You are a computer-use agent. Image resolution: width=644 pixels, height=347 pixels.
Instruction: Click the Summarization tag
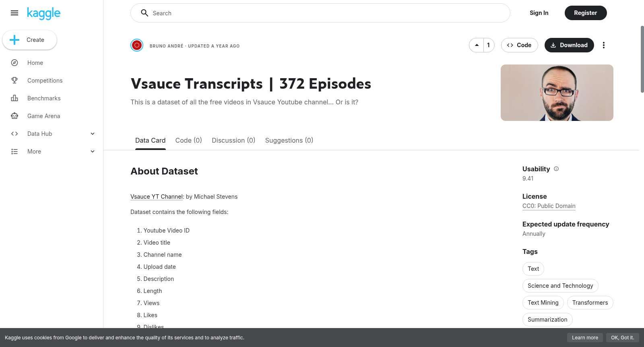click(x=547, y=320)
